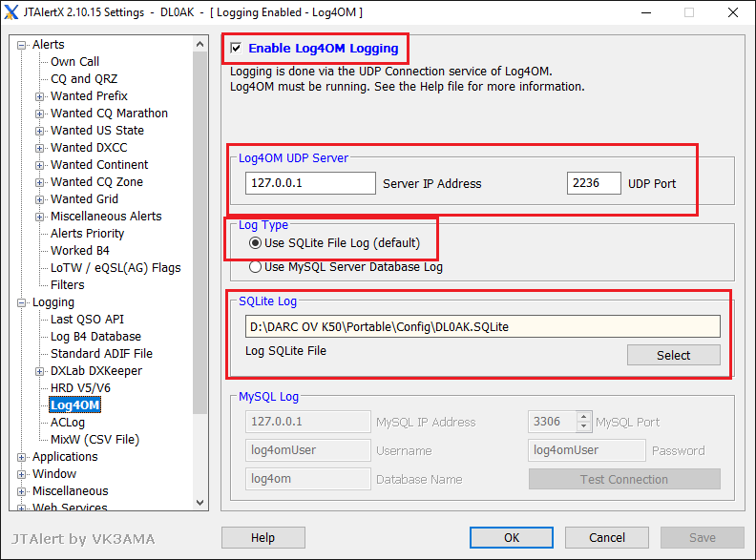The height and width of the screenshot is (560, 756).
Task: Click the Server IP Address field
Action: coord(310,183)
